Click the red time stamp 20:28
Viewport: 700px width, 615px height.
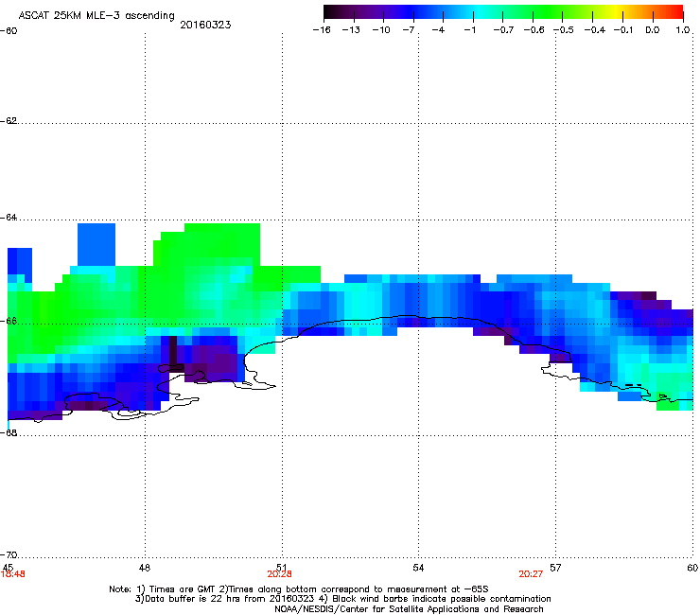(x=279, y=574)
